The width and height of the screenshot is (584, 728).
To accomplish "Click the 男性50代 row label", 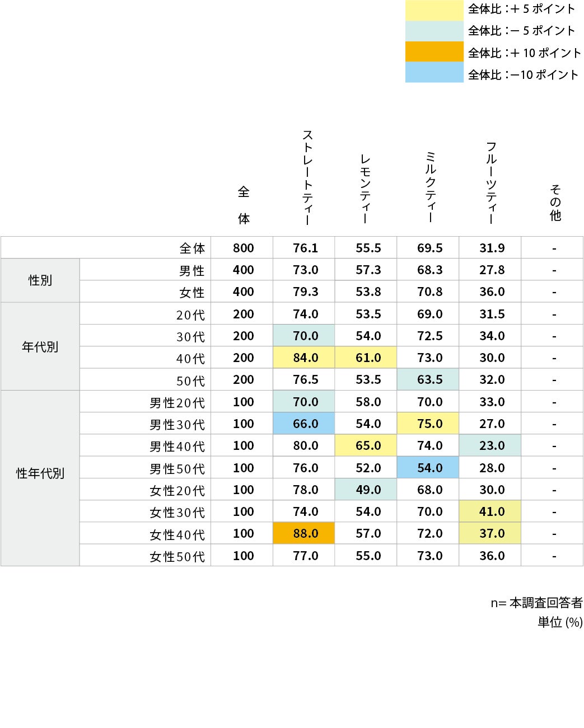I will point(177,468).
